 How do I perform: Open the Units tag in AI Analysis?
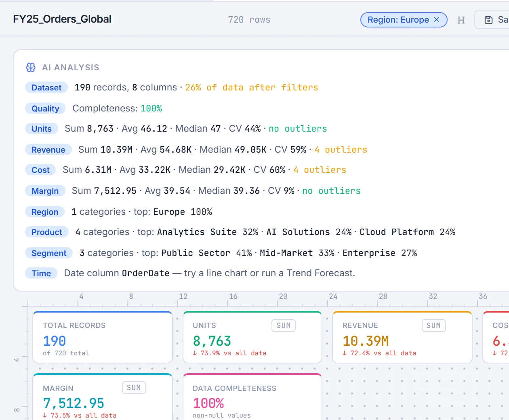[42, 129]
